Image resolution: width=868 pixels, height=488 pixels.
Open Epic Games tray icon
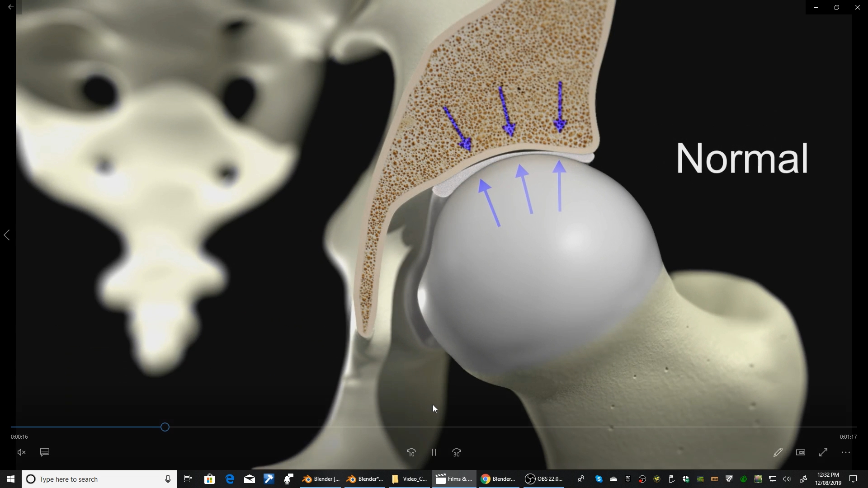(628, 479)
